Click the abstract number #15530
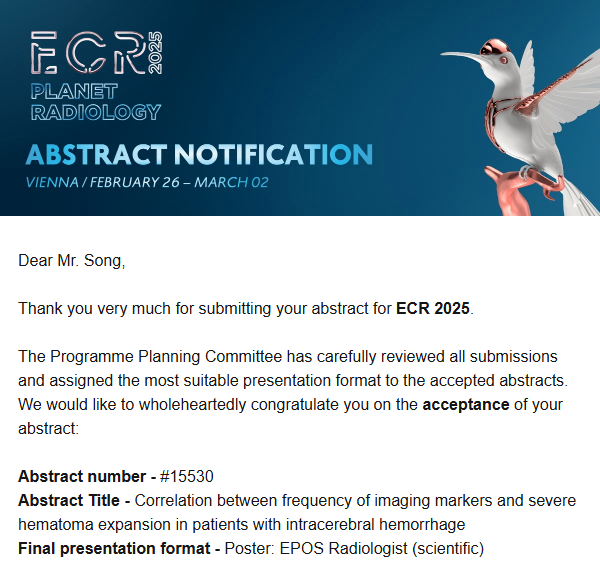The height and width of the screenshot is (570, 600). coord(186,476)
